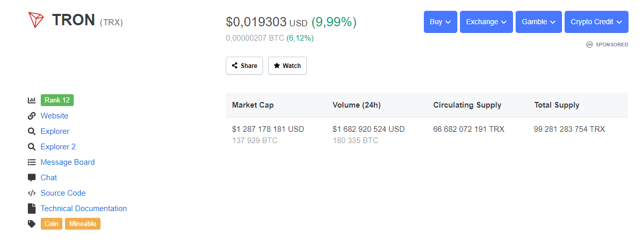Open the Chat link
The height and width of the screenshot is (242, 644).
[49, 178]
